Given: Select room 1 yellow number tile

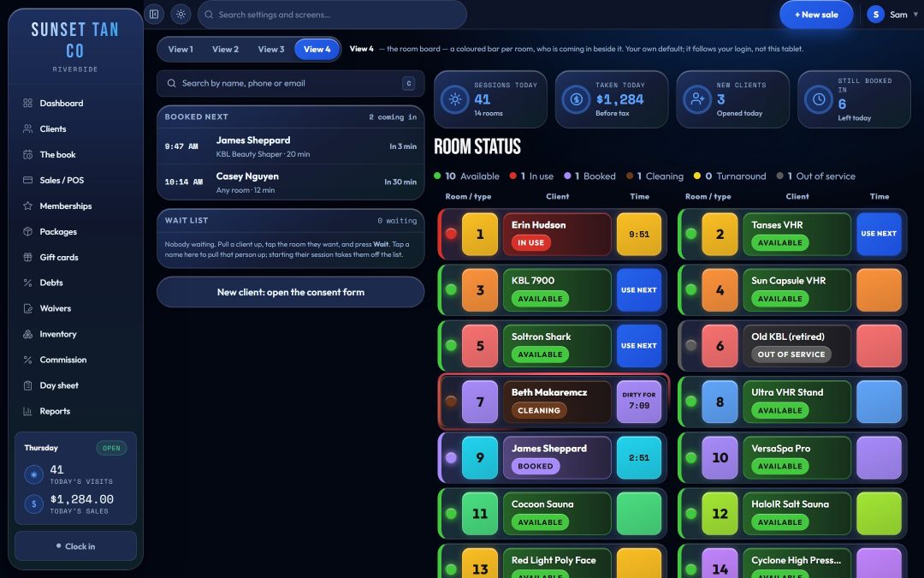Looking at the screenshot, I should tap(480, 234).
